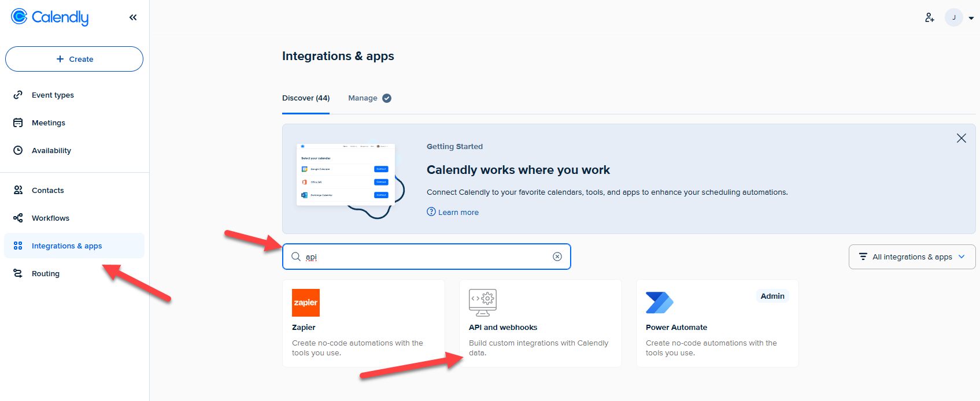The image size is (980, 401).
Task: Focus the integrations search field
Action: pyautogui.click(x=427, y=257)
